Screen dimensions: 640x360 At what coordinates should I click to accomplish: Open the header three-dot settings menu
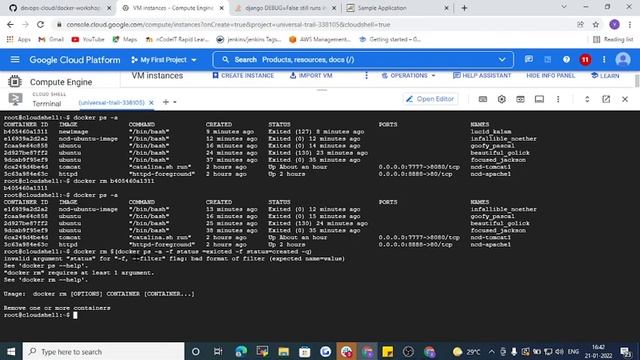[604, 60]
